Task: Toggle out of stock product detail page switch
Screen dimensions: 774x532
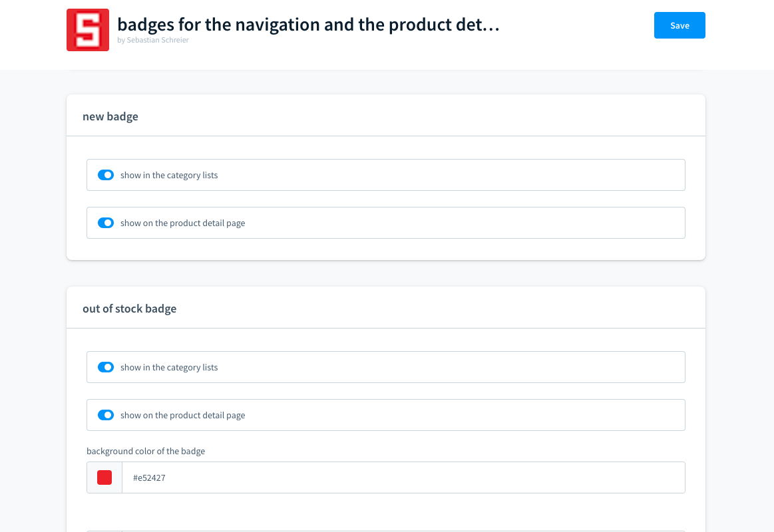Action: (106, 415)
